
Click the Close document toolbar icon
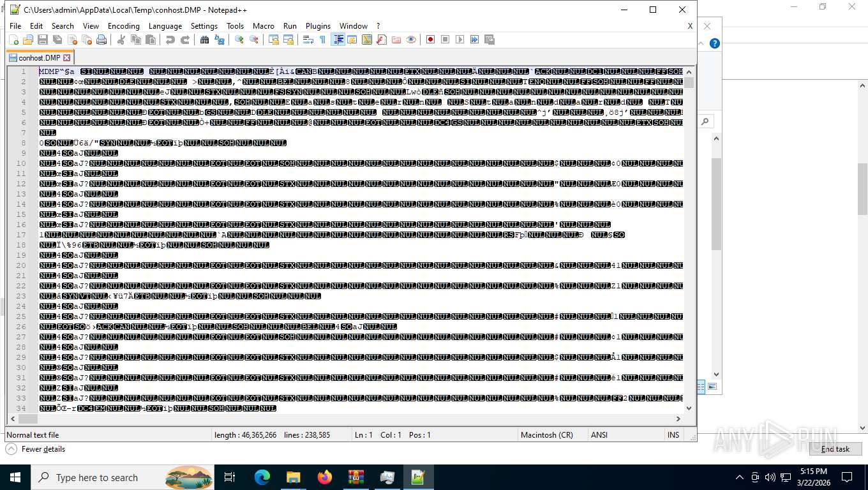click(72, 40)
